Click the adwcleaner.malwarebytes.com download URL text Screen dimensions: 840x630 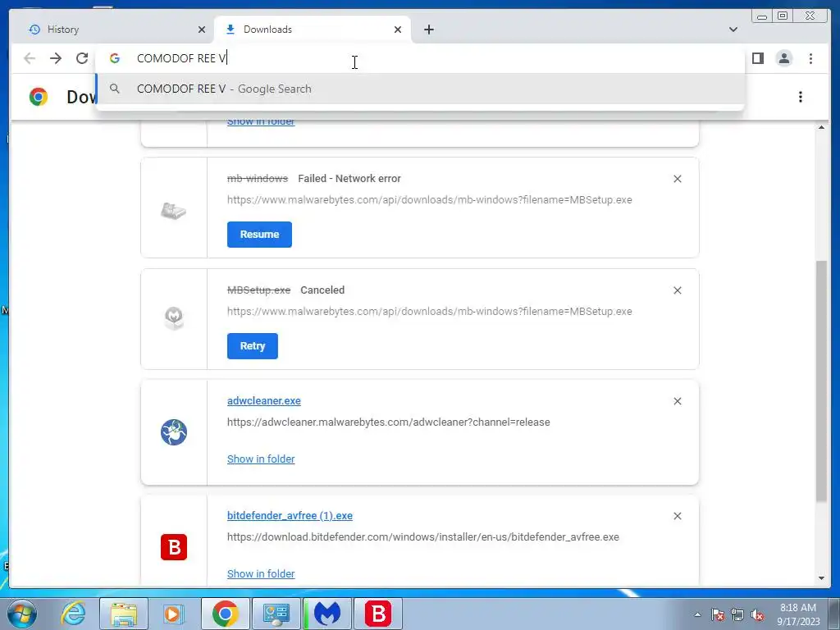[388, 422]
